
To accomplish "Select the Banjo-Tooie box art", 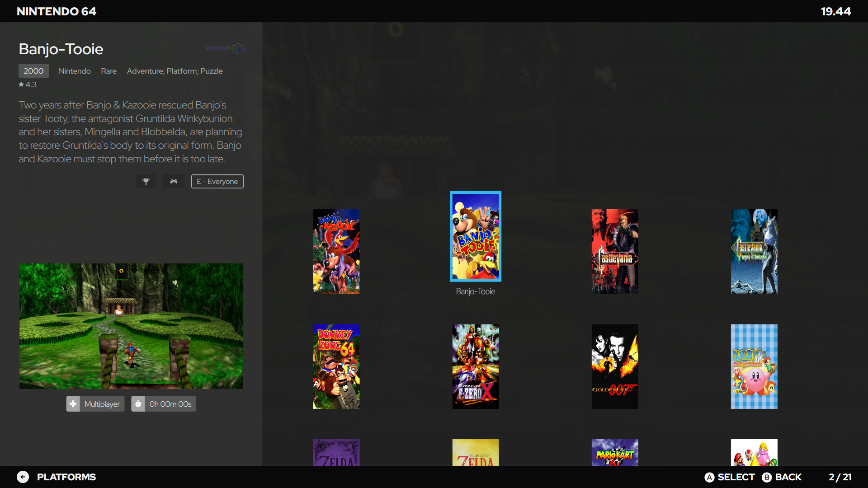I will click(x=476, y=236).
